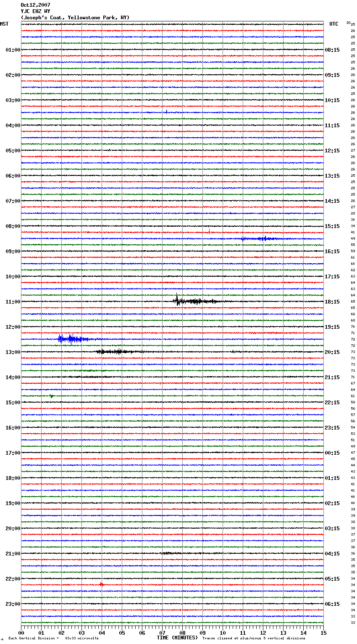Select the 02:00 MST row label

click(13, 75)
